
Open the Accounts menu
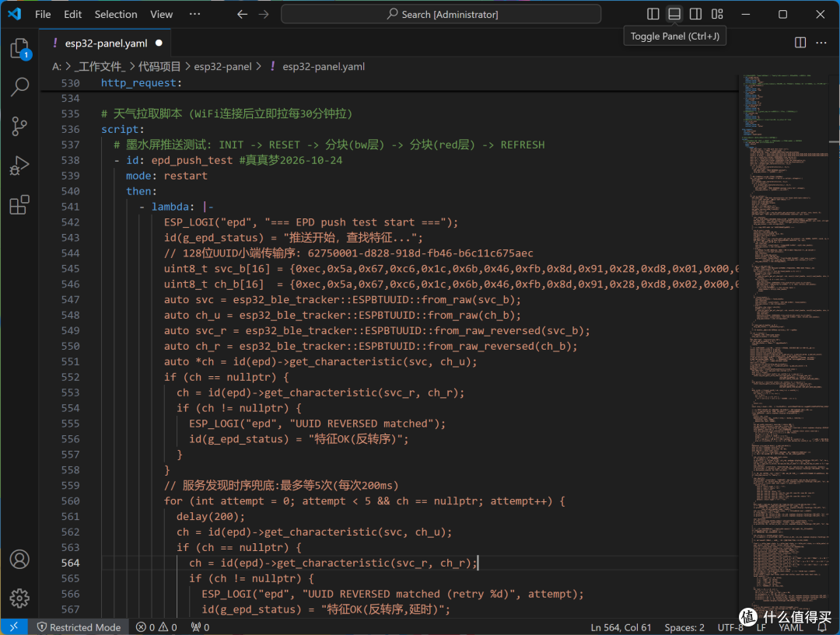[19, 559]
